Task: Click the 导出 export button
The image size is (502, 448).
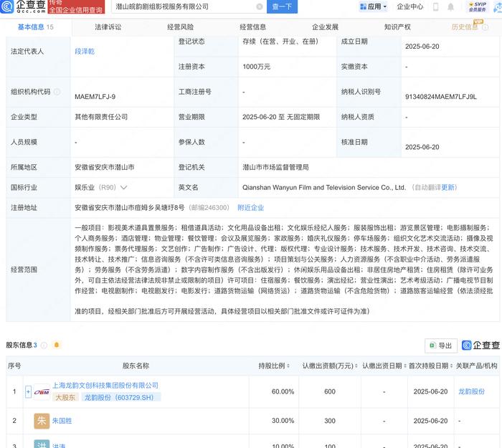Action: click(x=441, y=345)
